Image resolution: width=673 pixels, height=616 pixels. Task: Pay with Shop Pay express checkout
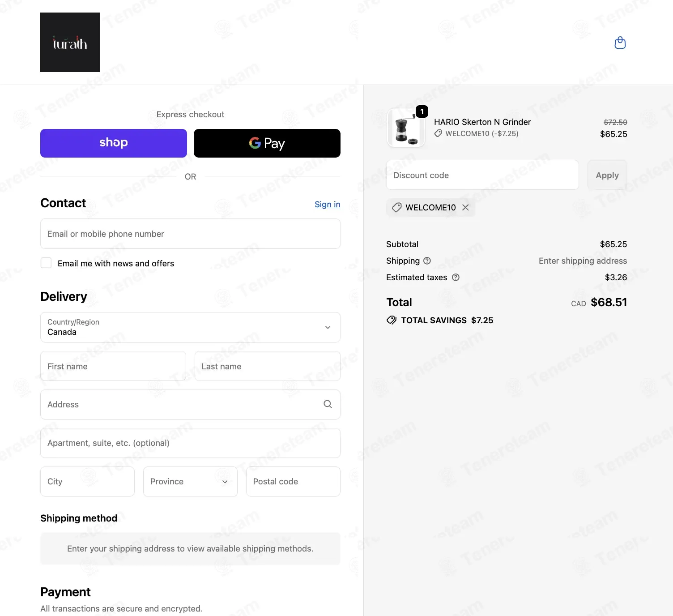click(x=114, y=143)
